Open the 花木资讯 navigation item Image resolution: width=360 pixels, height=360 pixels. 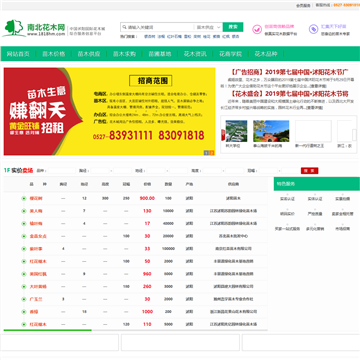195,54
